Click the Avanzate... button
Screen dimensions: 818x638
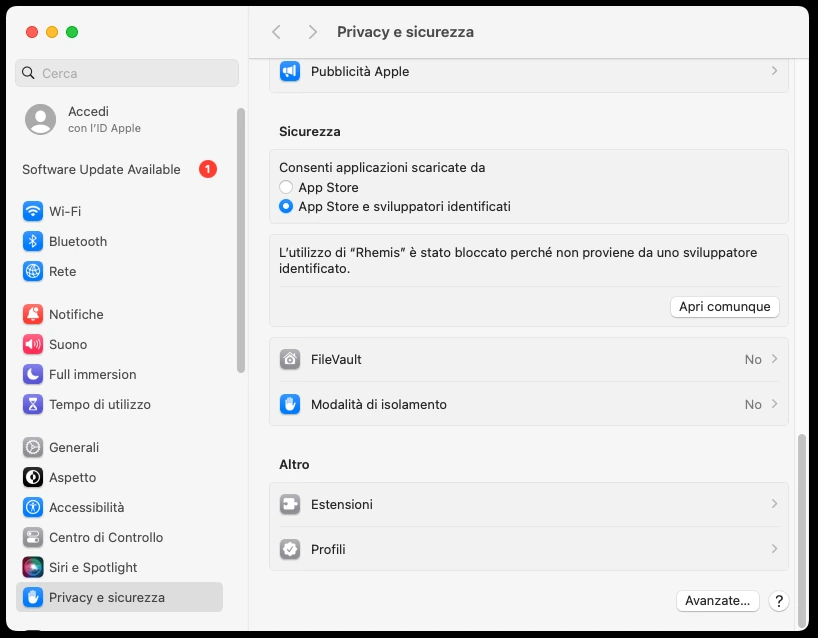(x=717, y=601)
